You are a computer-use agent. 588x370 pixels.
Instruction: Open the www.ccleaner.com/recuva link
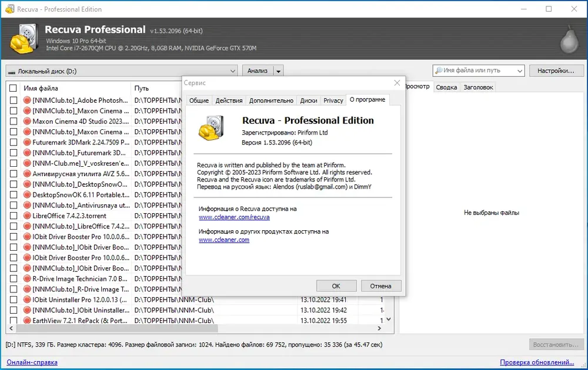(234, 217)
